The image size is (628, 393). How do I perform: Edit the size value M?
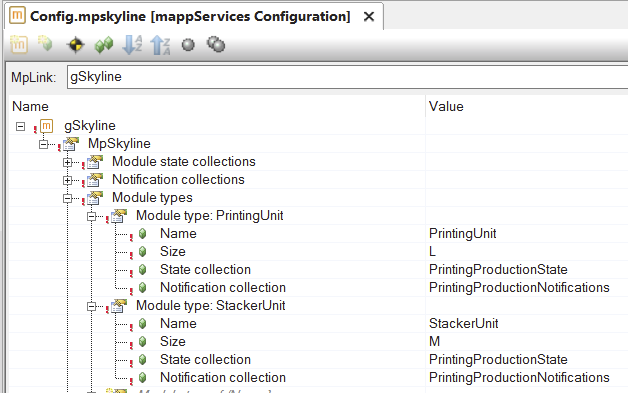pos(435,342)
